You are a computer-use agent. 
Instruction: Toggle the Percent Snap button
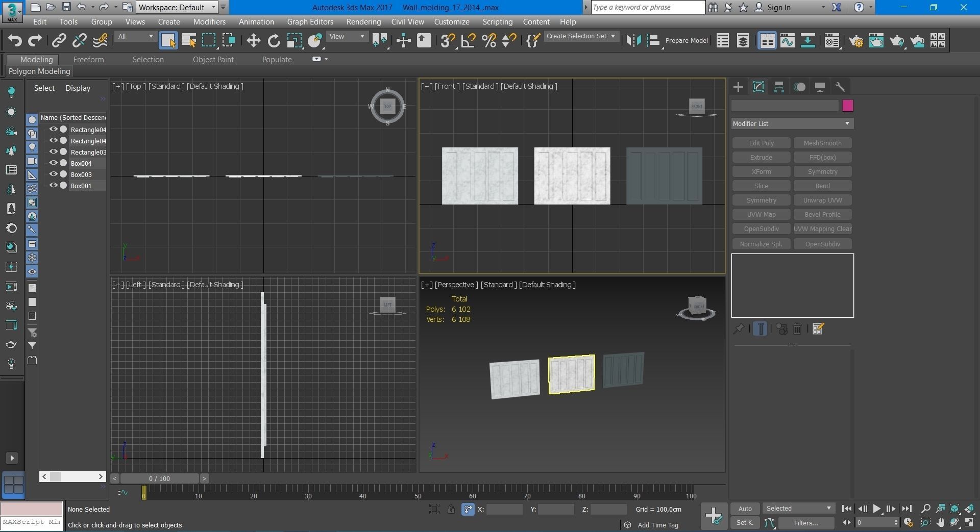[489, 40]
